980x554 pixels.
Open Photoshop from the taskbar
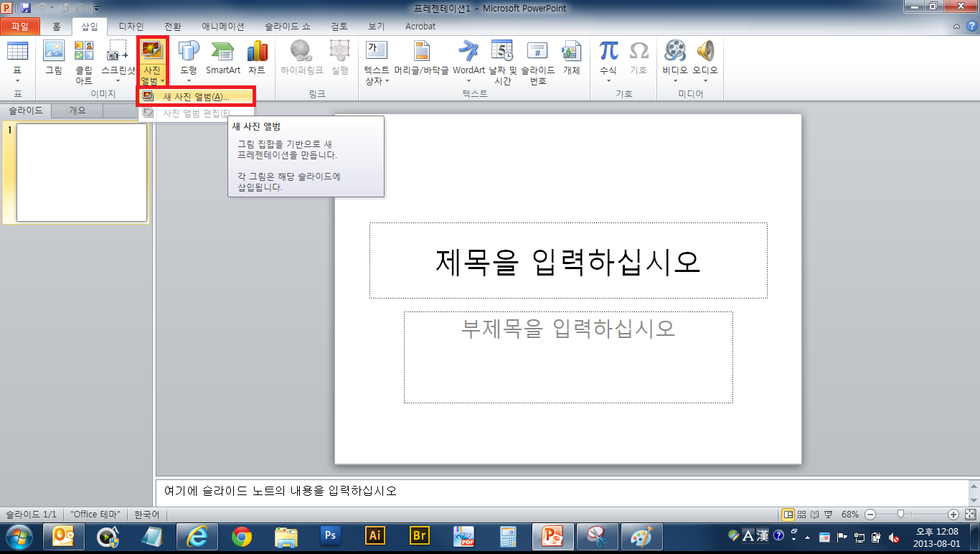click(330, 535)
